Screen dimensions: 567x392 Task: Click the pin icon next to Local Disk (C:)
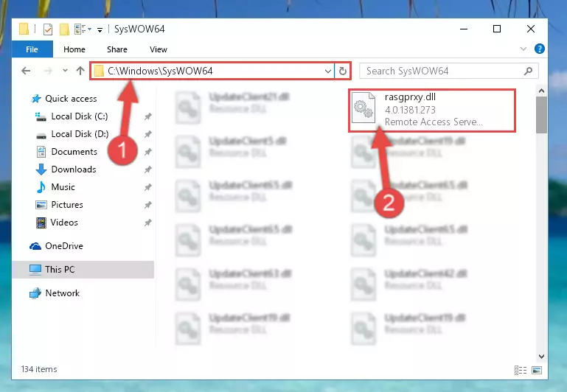(148, 116)
